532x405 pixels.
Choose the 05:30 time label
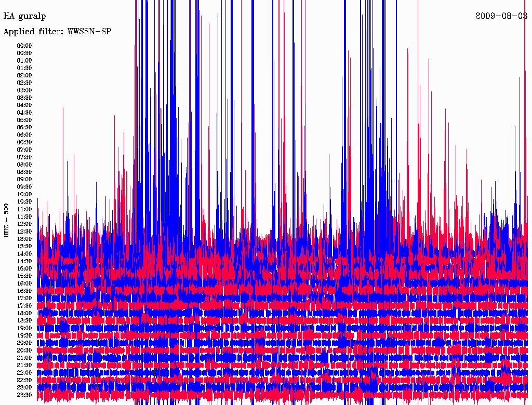coord(24,127)
